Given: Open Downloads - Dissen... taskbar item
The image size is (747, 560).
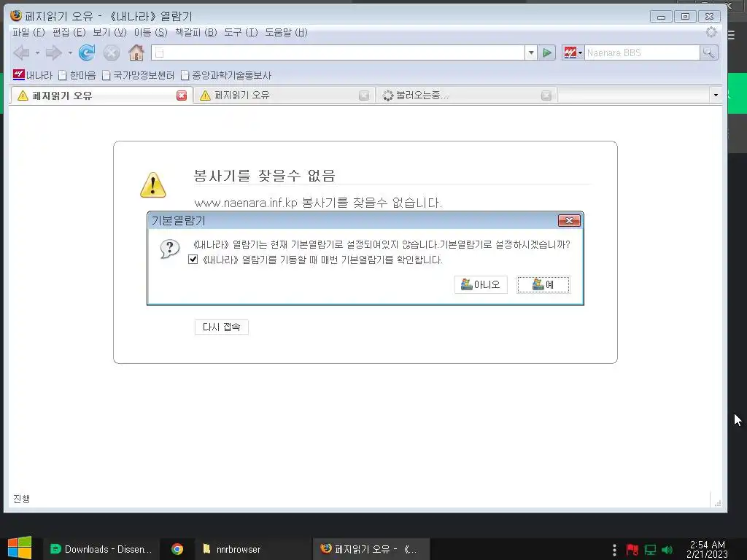Looking at the screenshot, I should tap(101, 549).
